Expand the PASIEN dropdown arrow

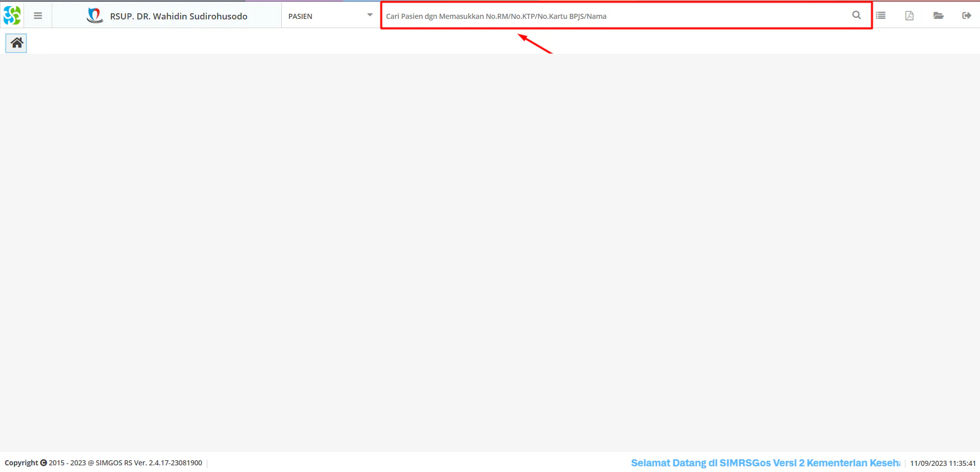[x=370, y=15]
